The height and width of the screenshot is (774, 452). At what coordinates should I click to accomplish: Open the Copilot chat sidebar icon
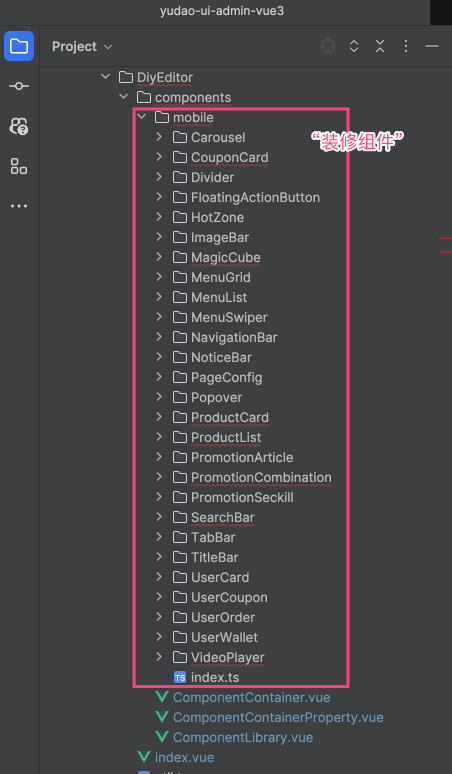click(19, 126)
